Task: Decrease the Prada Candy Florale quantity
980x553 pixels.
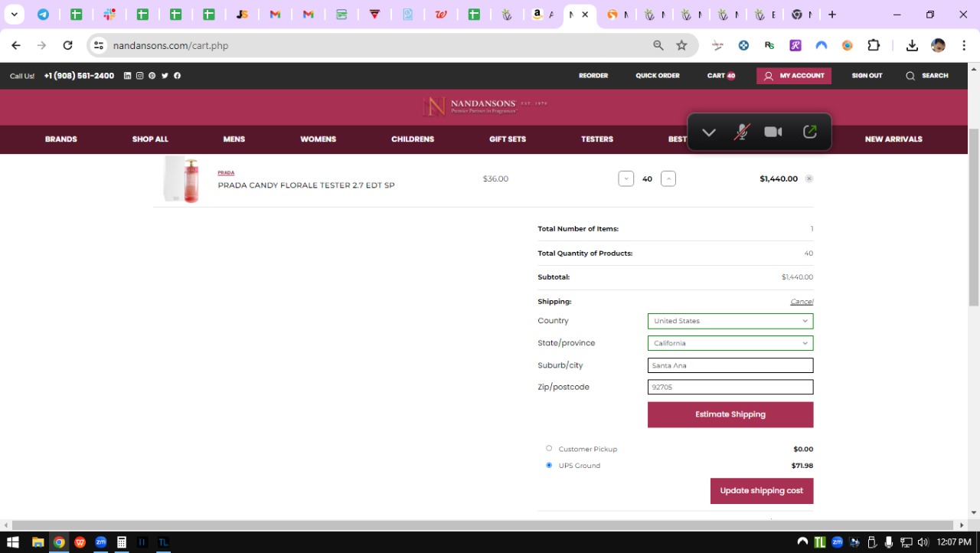Action: [x=626, y=178]
